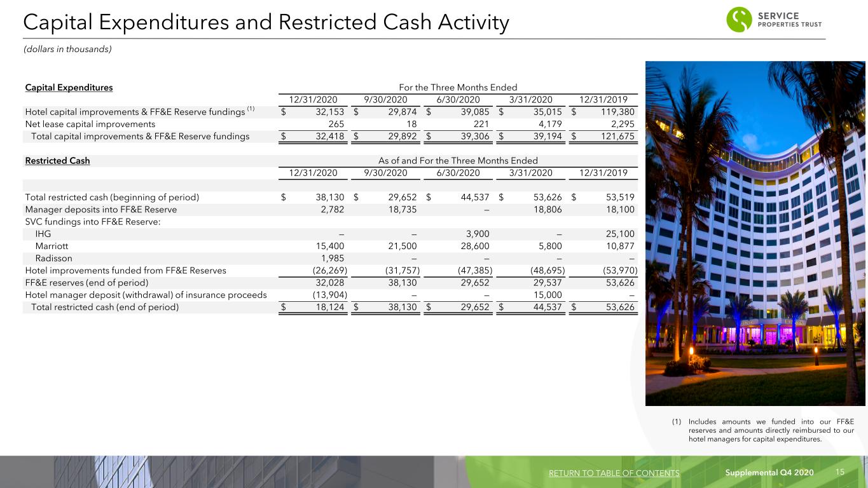The height and width of the screenshot is (488, 868).
Task: Select the 'For the Three Months Ended' header
Action: (458, 88)
